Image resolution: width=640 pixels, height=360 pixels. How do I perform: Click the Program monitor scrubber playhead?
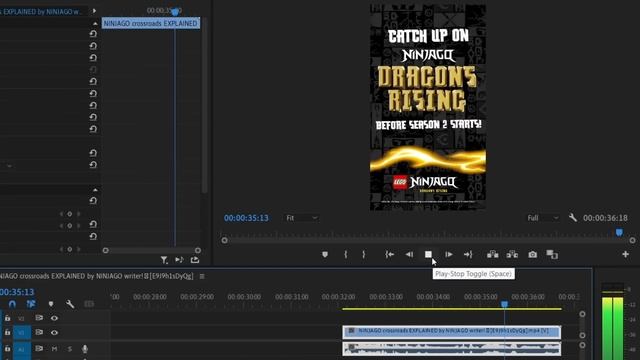[619, 233]
